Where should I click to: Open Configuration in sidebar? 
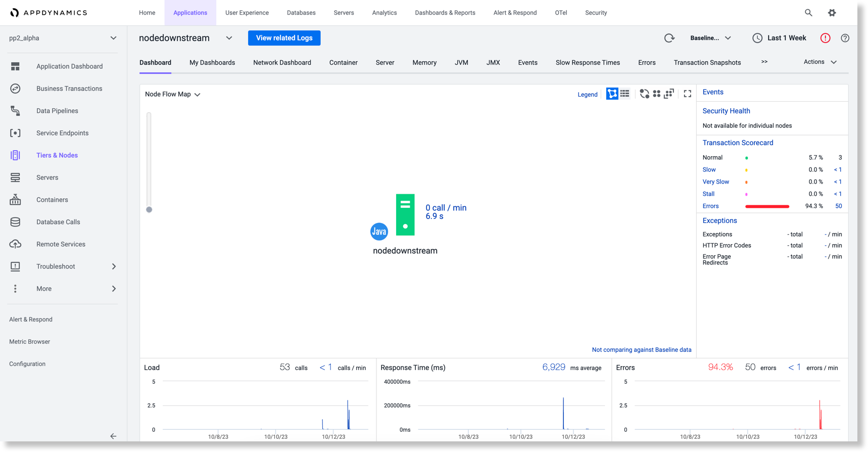tap(27, 364)
